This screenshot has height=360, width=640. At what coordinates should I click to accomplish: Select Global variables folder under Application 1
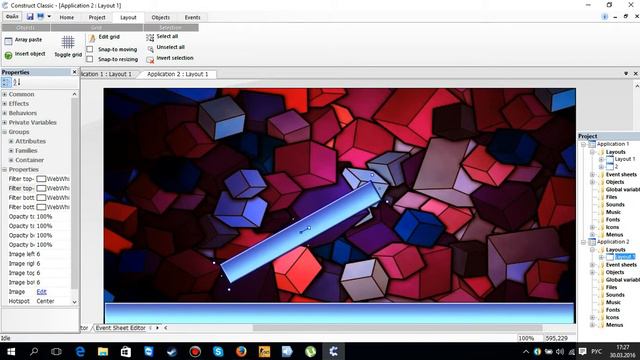point(622,190)
